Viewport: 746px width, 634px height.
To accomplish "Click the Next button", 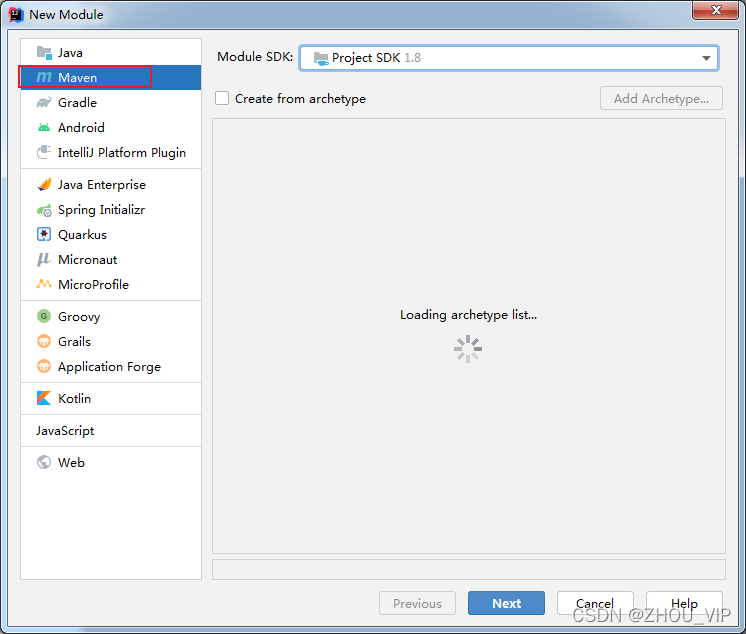I will tap(506, 603).
